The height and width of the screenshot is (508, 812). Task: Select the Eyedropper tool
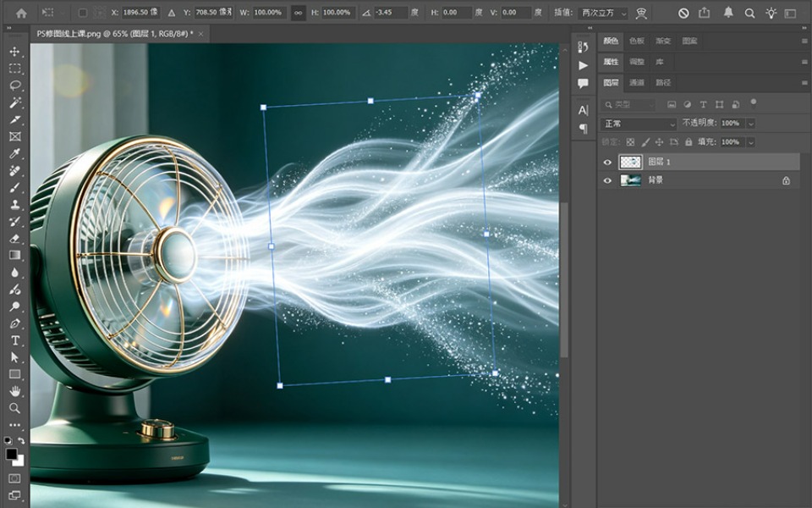14,153
